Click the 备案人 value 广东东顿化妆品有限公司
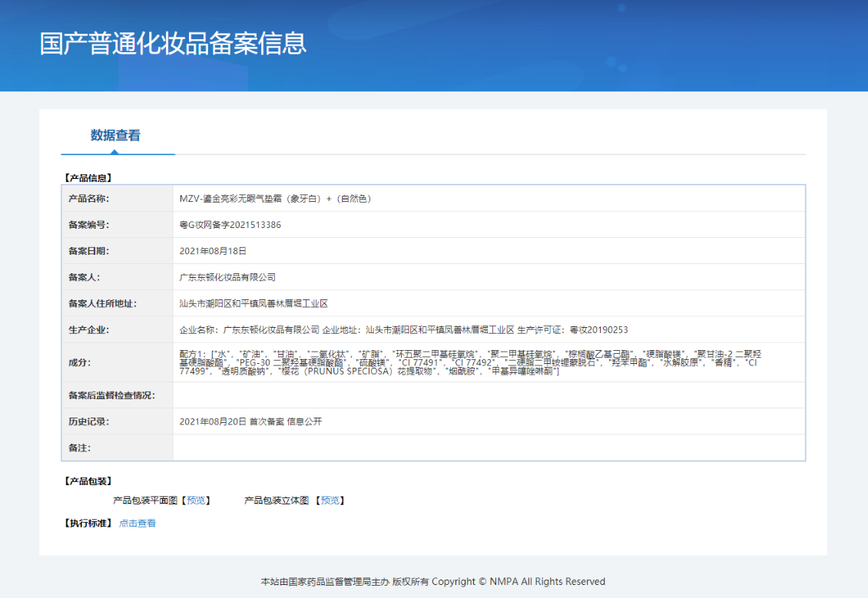 pos(227,277)
